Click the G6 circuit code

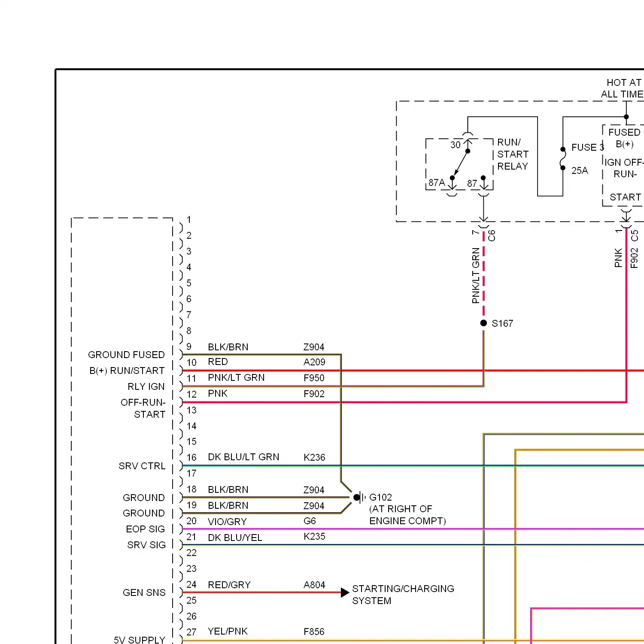coord(310,521)
